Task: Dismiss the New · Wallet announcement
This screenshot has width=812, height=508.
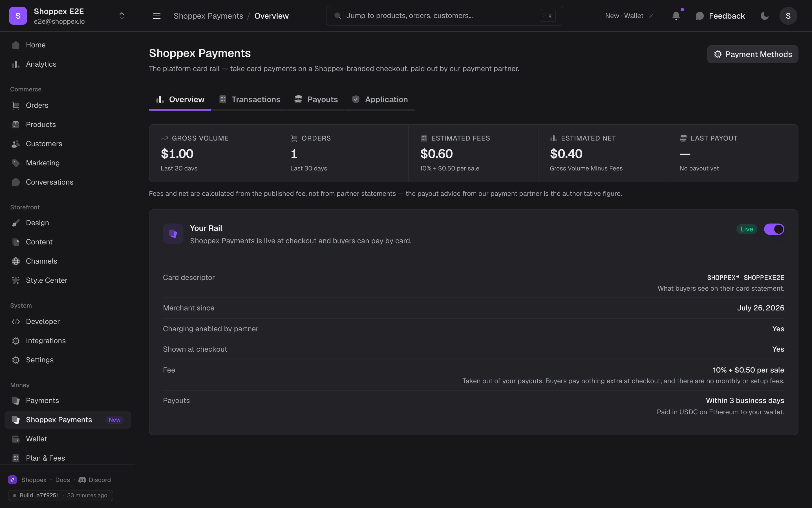Action: point(651,16)
